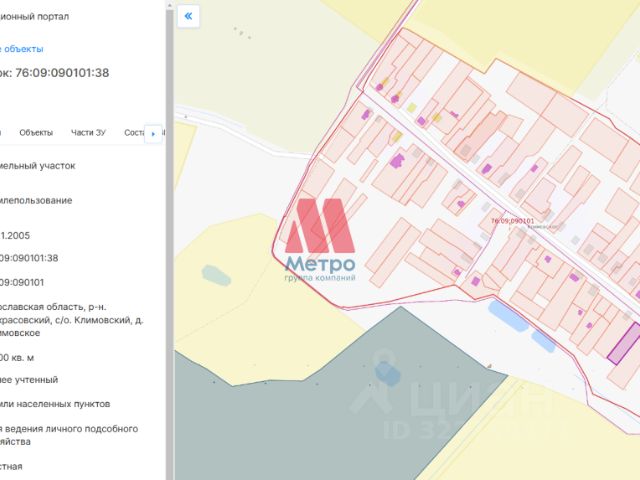Show more tabs with the right arrow

point(153,133)
